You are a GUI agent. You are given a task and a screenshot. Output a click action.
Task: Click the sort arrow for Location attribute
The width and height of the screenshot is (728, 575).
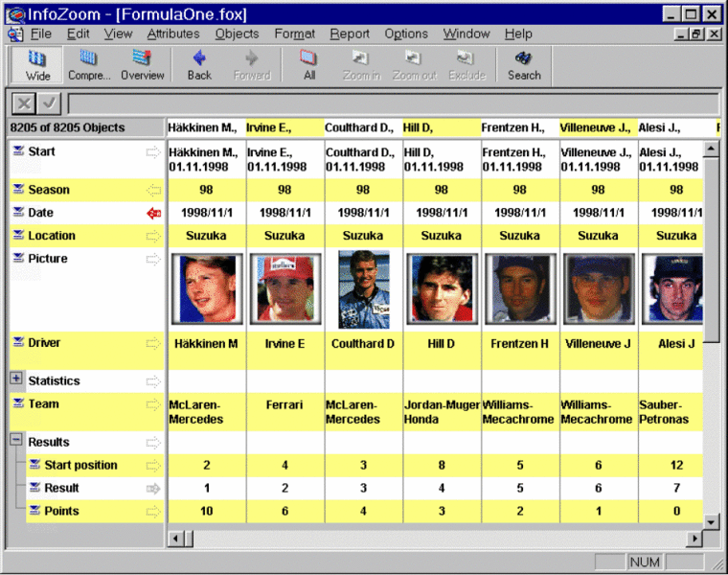pyautogui.click(x=153, y=236)
